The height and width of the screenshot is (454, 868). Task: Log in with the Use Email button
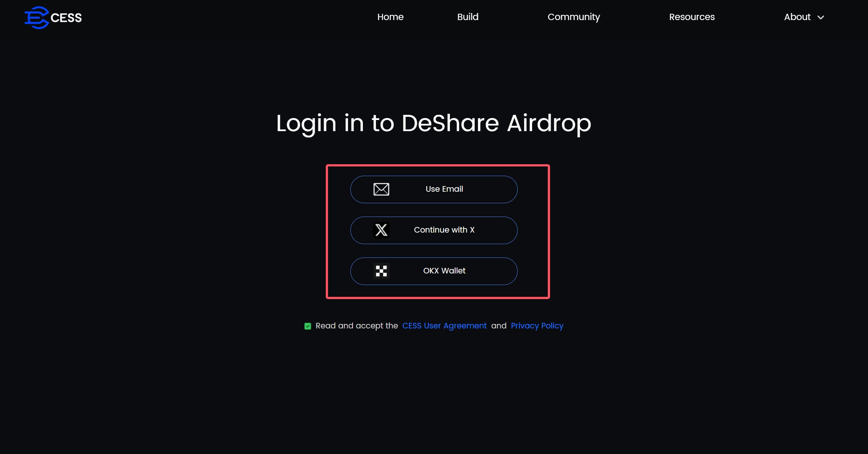[434, 189]
